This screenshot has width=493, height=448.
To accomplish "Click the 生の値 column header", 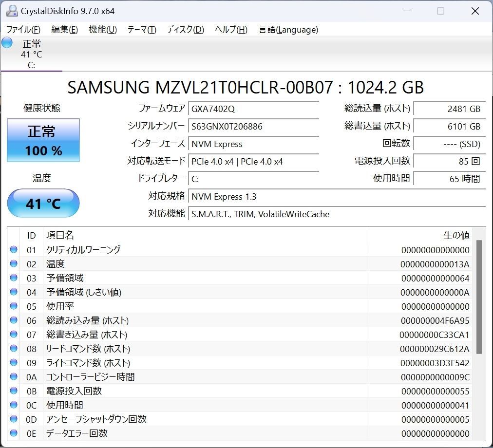I will pos(456,235).
